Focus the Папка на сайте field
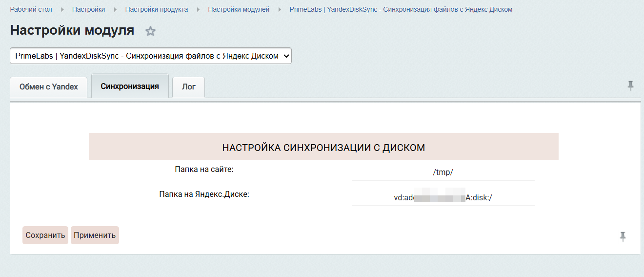Screen dimensions: 644x277 tap(443, 172)
